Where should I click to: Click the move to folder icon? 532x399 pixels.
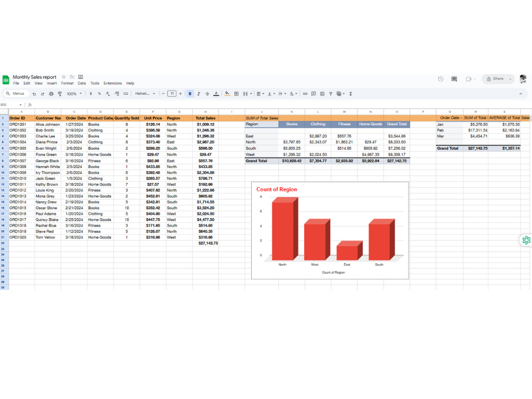[72, 77]
